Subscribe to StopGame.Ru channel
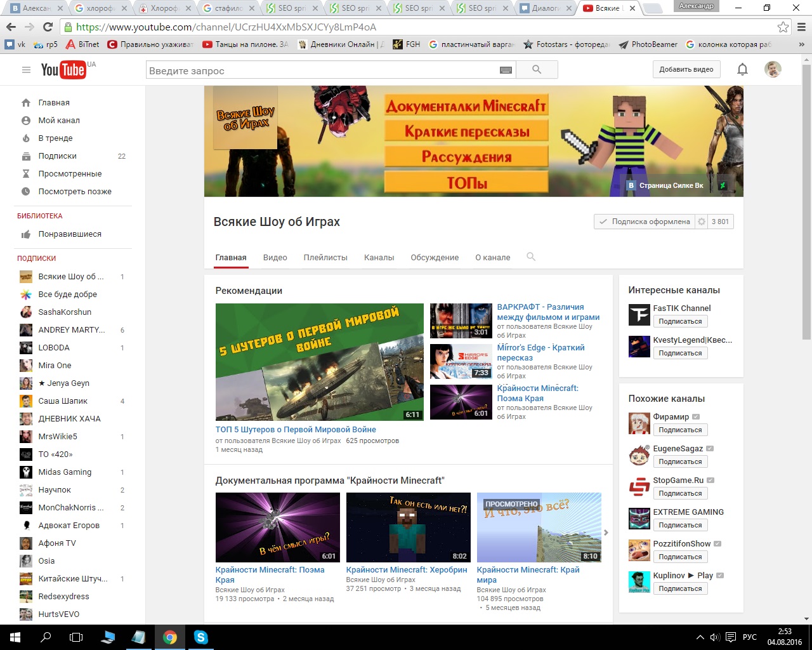The width and height of the screenshot is (812, 650). 680,494
